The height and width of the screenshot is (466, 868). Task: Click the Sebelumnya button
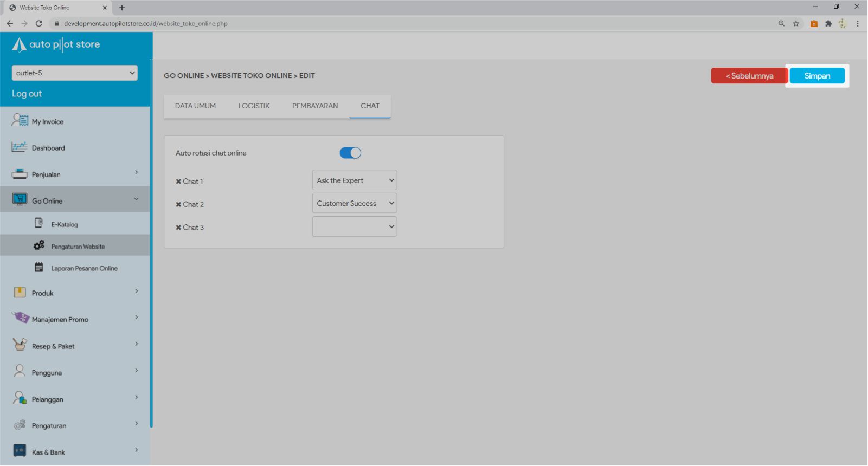point(749,76)
